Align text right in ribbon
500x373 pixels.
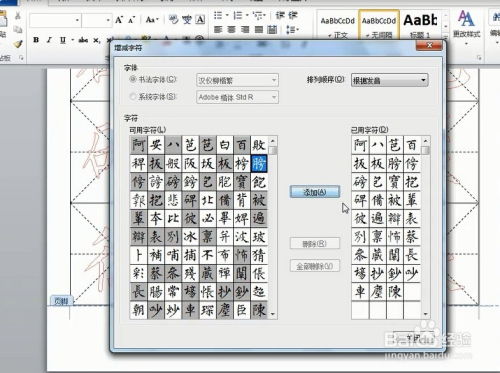245,30
